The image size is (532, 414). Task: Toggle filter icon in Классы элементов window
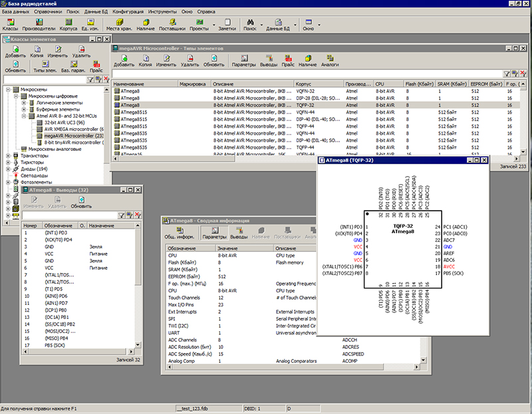point(90,80)
